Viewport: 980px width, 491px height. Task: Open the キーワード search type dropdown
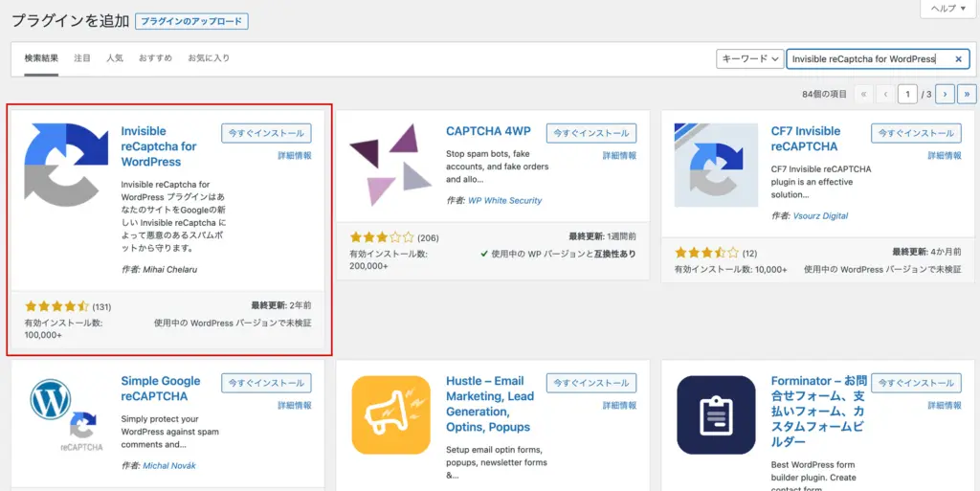pyautogui.click(x=750, y=58)
